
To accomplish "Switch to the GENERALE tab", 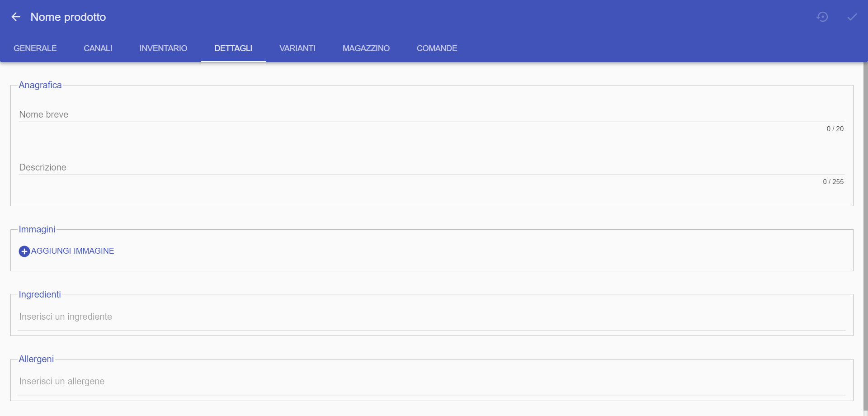I will point(35,48).
